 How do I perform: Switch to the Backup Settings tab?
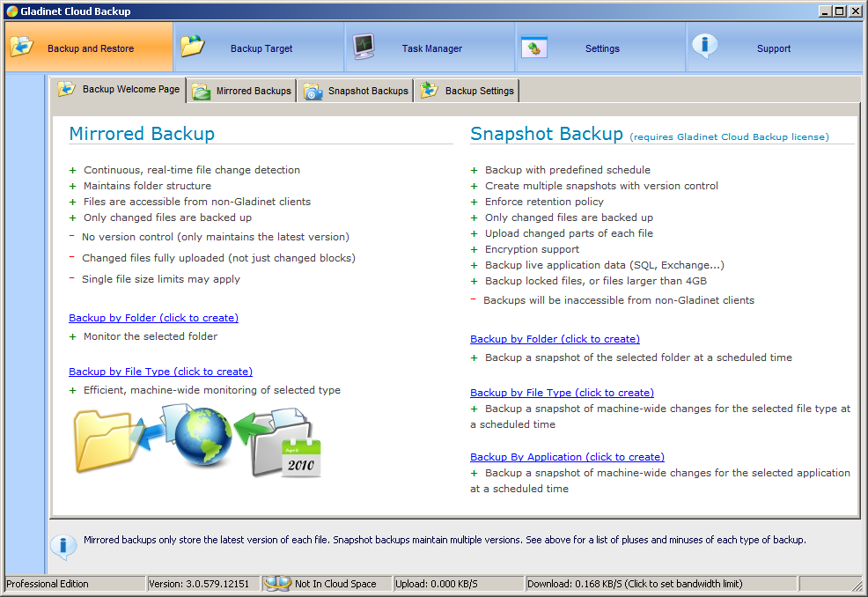[467, 91]
